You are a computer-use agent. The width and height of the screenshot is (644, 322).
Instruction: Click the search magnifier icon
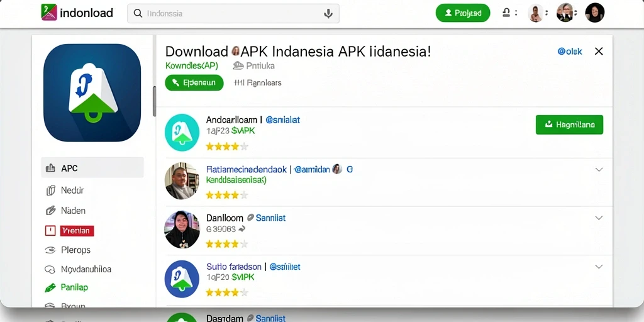tap(138, 14)
